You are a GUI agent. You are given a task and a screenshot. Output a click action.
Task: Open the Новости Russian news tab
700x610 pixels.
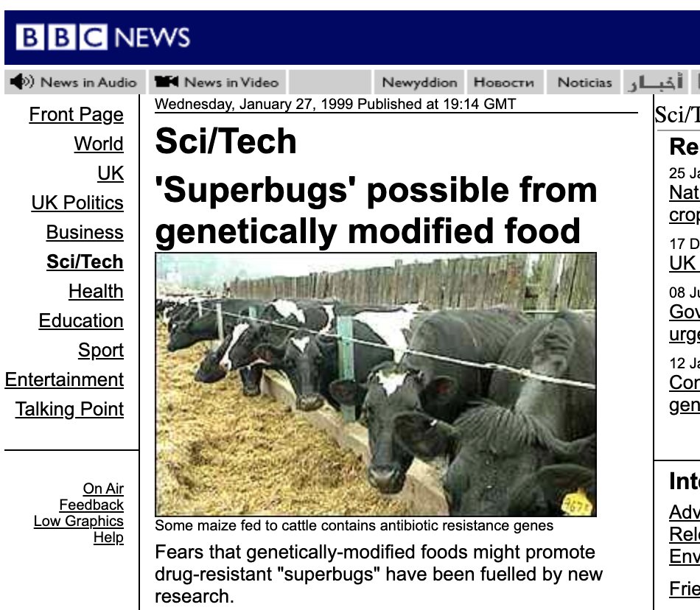[x=504, y=82]
